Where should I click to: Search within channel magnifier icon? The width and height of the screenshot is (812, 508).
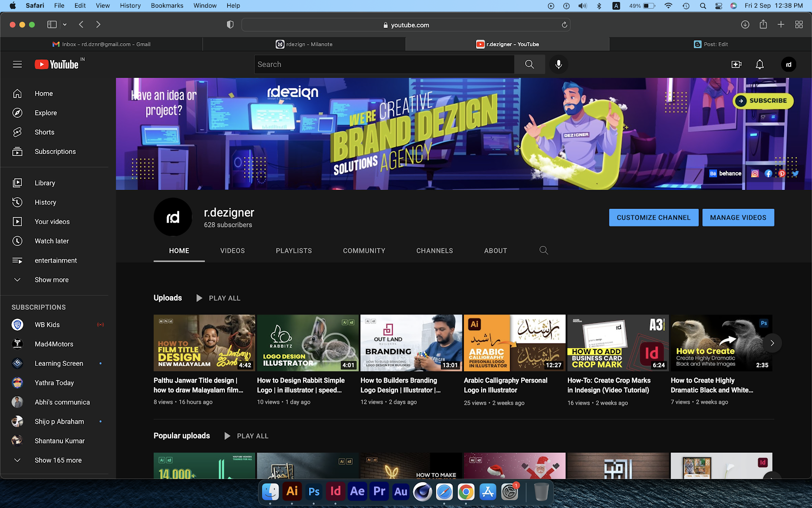[544, 250]
